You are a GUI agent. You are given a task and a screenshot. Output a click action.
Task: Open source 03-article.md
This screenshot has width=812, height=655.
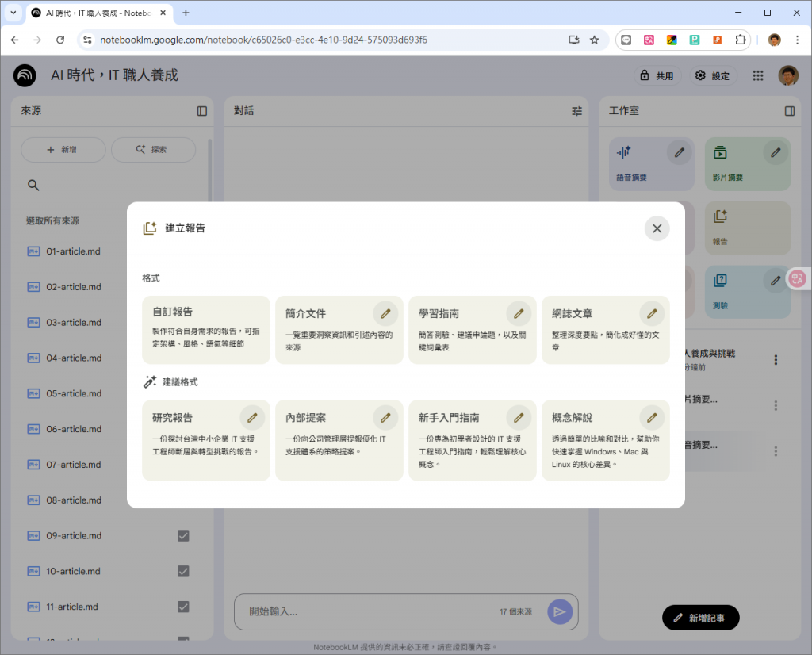[x=74, y=322]
